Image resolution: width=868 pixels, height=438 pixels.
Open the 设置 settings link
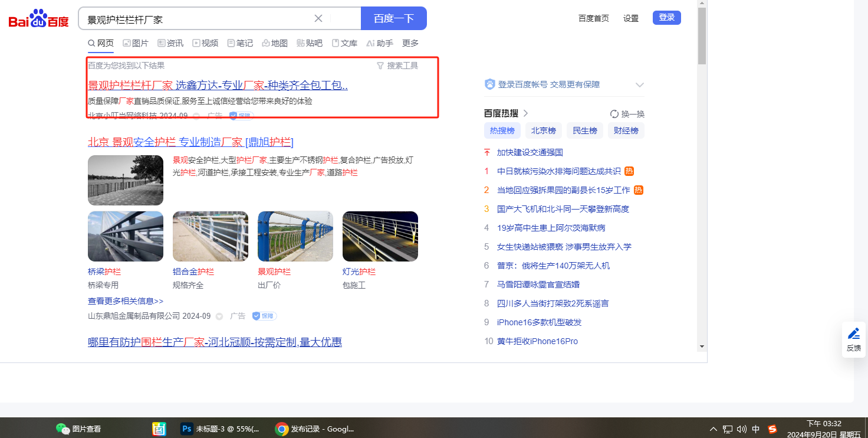pyautogui.click(x=631, y=18)
